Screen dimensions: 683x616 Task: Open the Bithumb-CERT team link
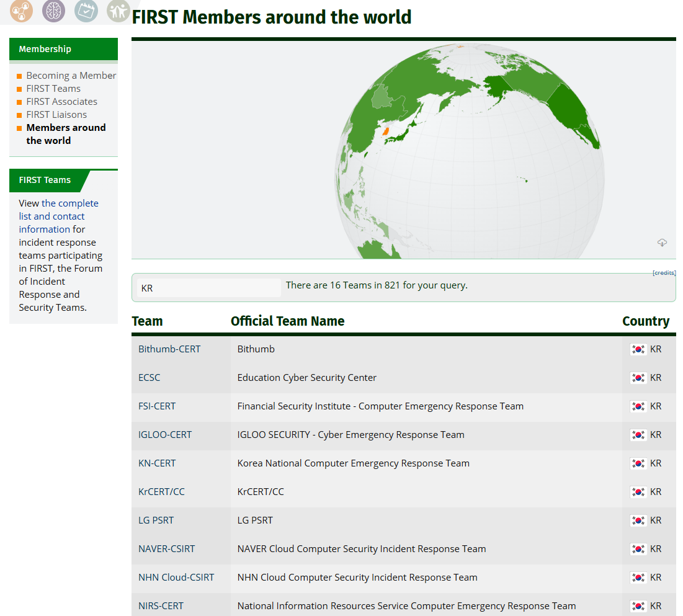pyautogui.click(x=169, y=349)
